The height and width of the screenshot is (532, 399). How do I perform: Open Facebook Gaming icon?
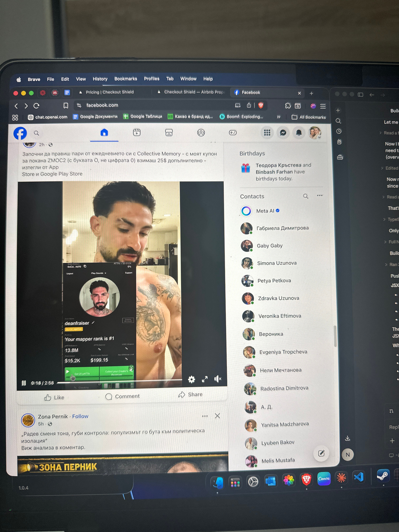coord(233,132)
